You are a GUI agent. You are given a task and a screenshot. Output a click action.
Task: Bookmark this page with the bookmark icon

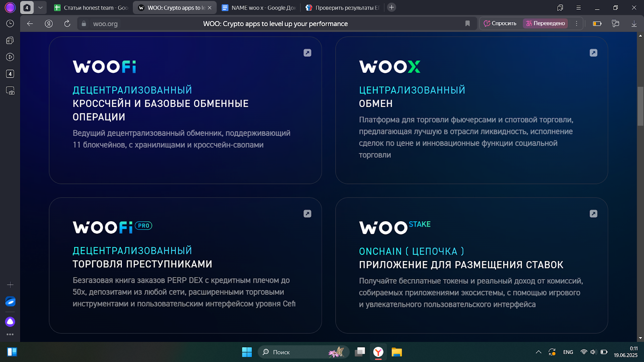pos(467,24)
